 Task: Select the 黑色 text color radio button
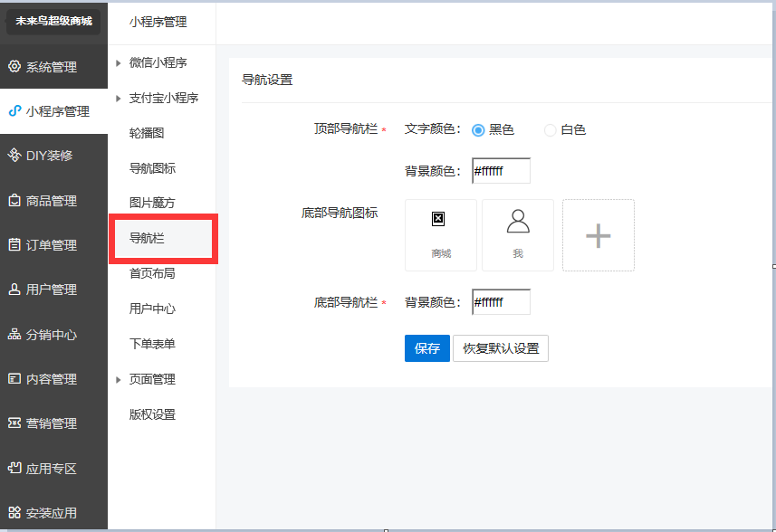478,130
